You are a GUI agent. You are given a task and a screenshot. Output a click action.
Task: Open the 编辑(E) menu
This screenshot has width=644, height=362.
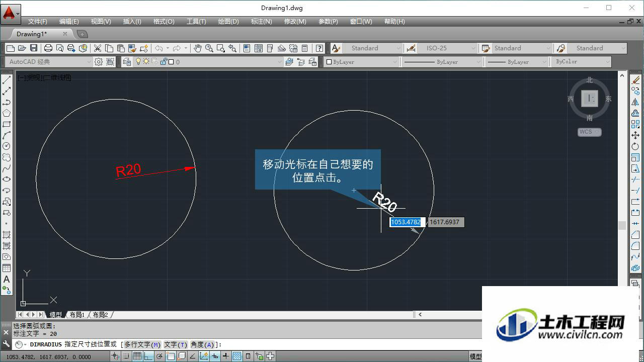coord(69,22)
